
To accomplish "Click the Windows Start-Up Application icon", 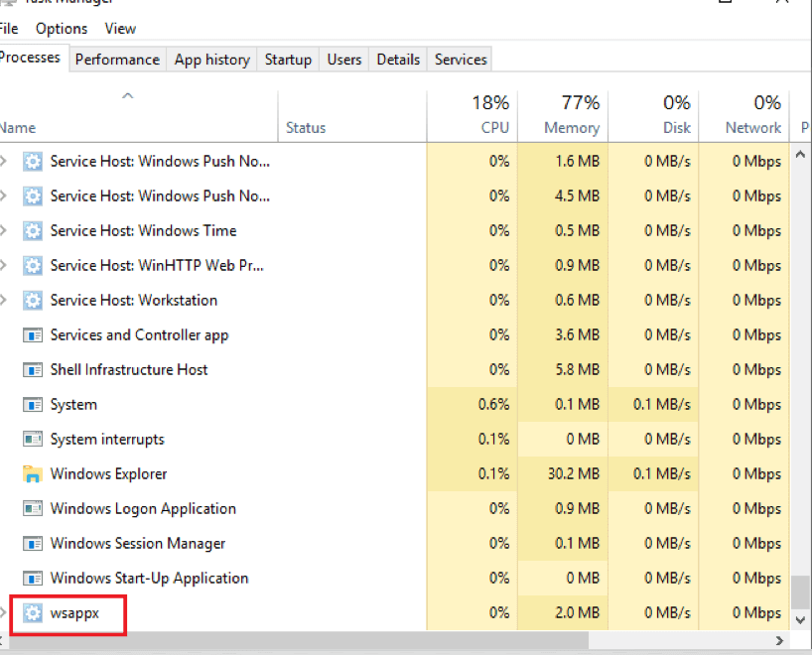I will point(33,579).
